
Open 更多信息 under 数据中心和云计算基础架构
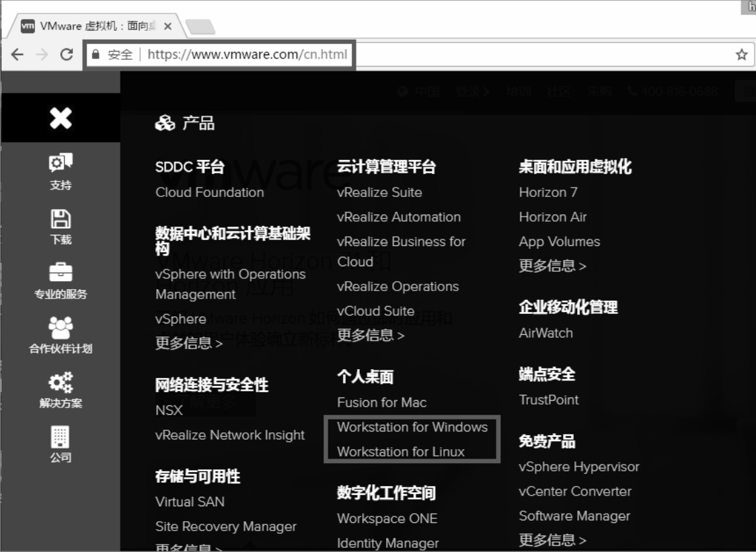pos(188,343)
